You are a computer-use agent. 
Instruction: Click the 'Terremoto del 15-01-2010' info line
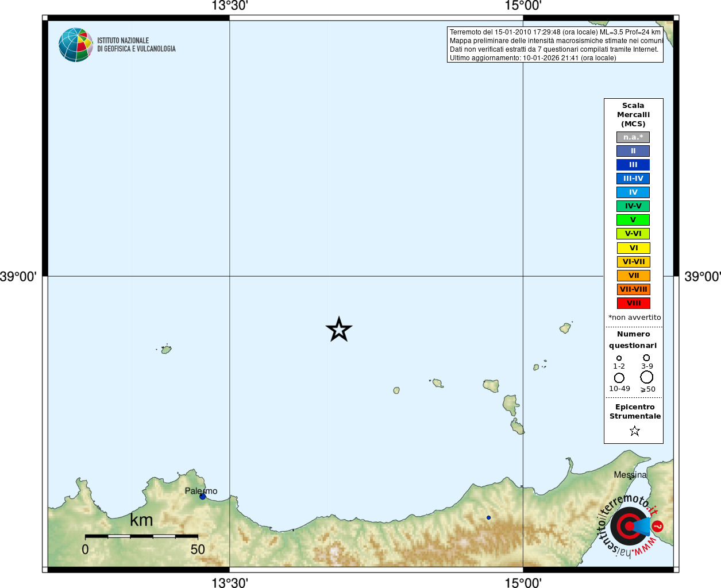(555, 32)
